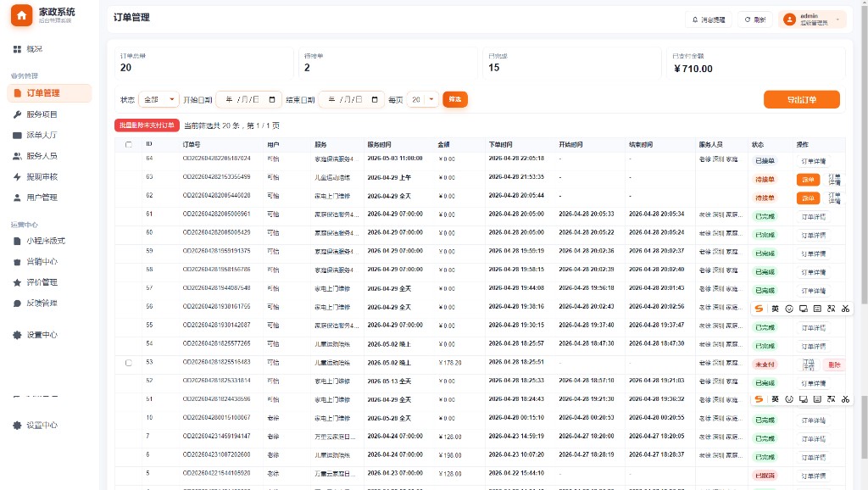Click the 订单管理 page title
Image resolution: width=868 pixels, height=490 pixels.
(x=131, y=18)
